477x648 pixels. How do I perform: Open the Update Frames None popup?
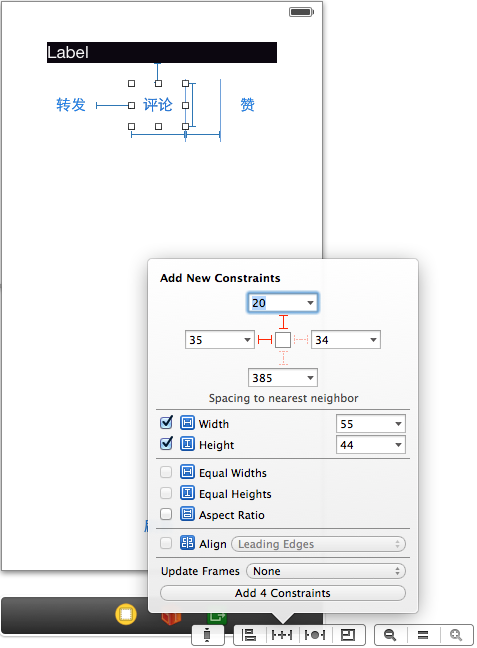point(326,571)
